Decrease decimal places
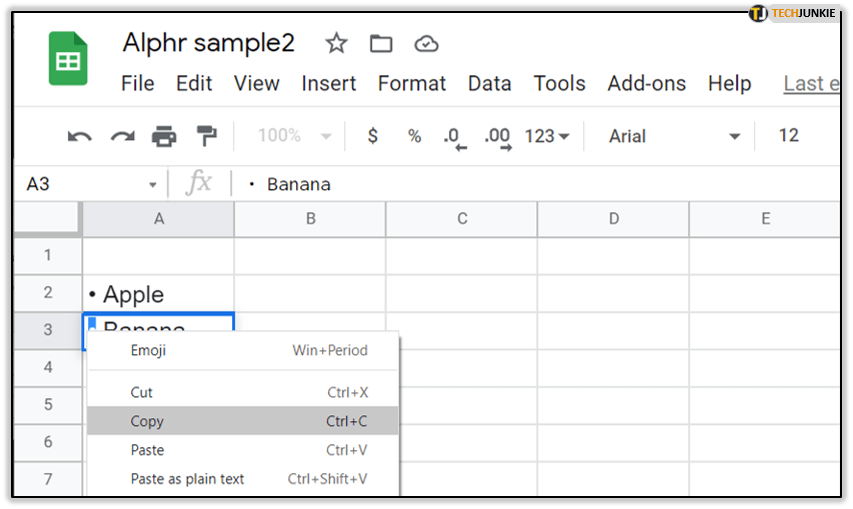This screenshot has height=509, width=853. pos(455,137)
